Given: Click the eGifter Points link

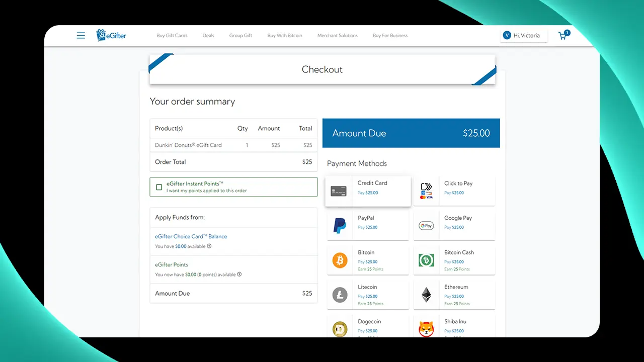Looking at the screenshot, I should coord(172,264).
